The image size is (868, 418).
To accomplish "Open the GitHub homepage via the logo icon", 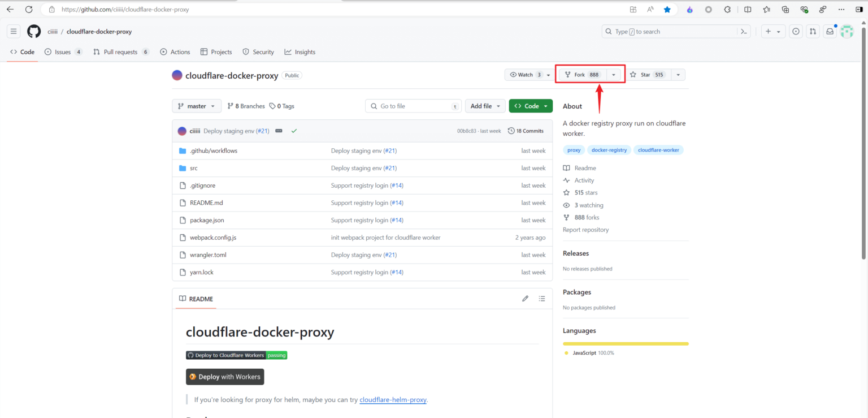I will 33,31.
